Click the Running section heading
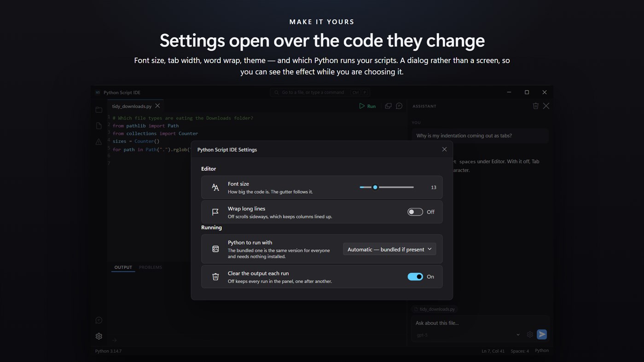This screenshot has width=644, height=362. [211, 227]
